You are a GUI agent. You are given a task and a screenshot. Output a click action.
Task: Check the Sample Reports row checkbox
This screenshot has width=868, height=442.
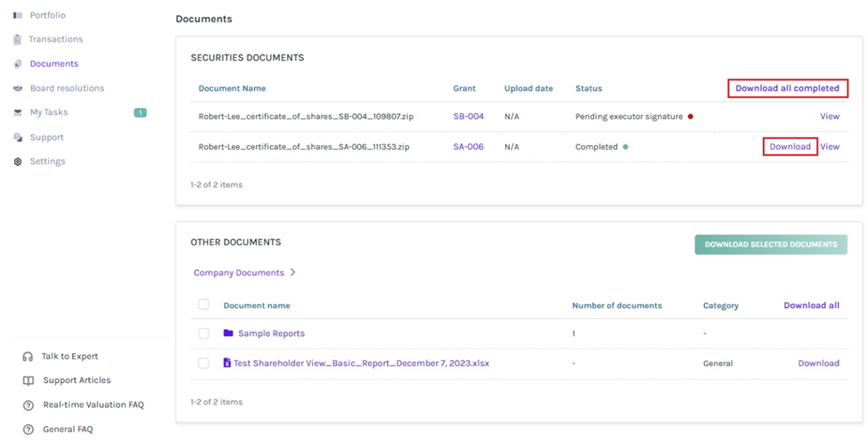coord(203,333)
